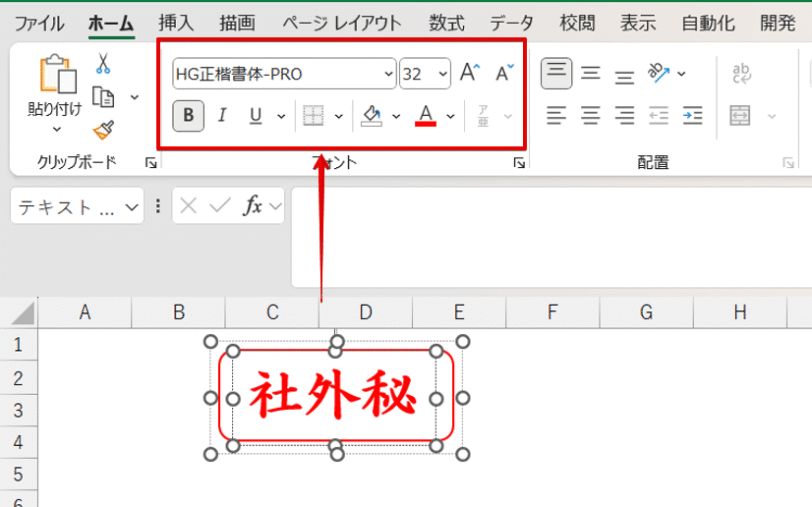Select row 5 header
812x507 pixels.
(x=18, y=474)
